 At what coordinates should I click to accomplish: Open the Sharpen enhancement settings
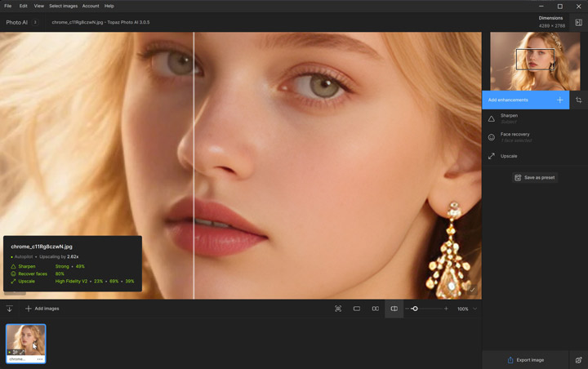pos(535,118)
